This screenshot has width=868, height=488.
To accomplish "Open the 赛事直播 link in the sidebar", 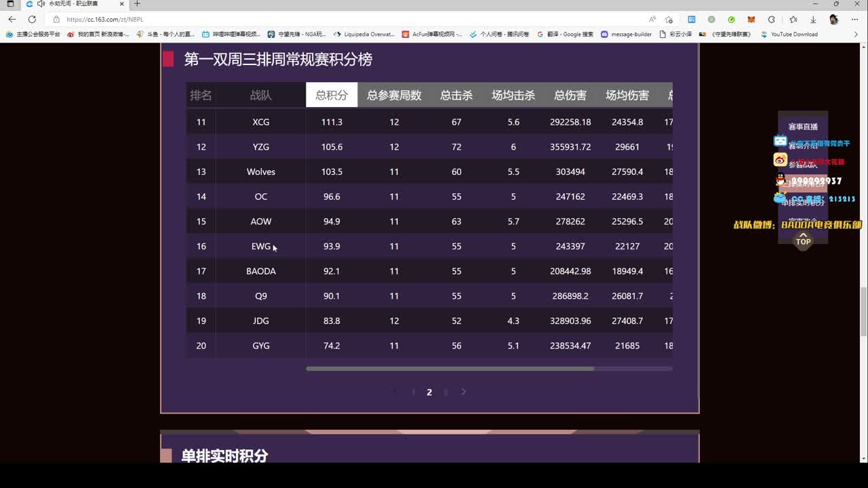I will click(x=804, y=125).
